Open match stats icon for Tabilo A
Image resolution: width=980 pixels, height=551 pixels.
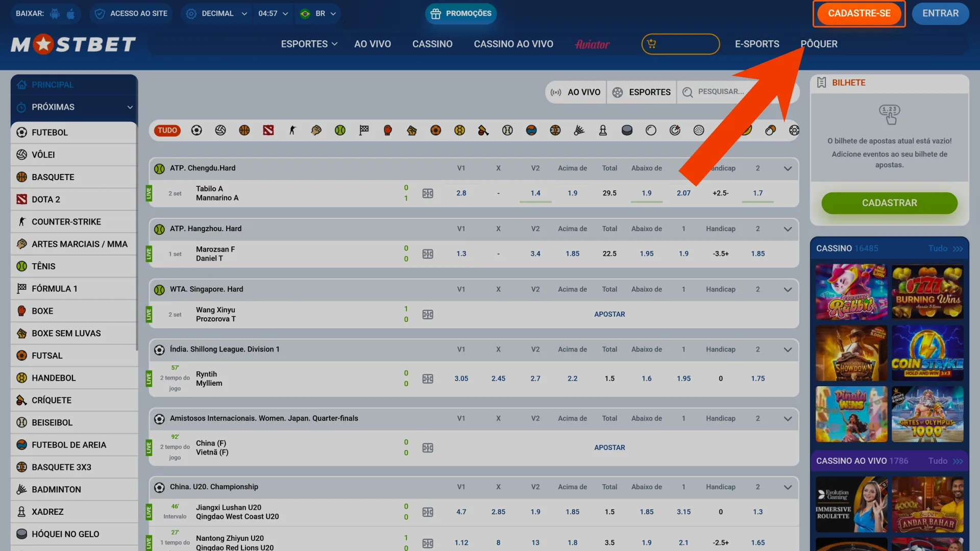(428, 193)
